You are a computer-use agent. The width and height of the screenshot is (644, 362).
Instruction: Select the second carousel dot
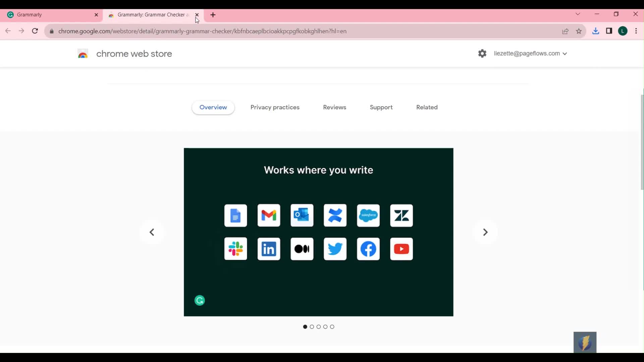tap(312, 327)
